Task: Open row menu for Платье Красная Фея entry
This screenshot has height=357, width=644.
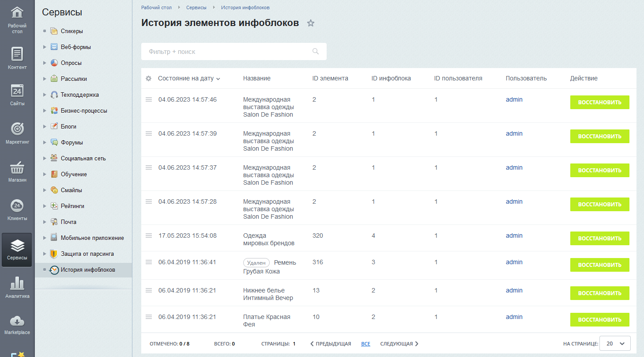Action: (x=149, y=317)
